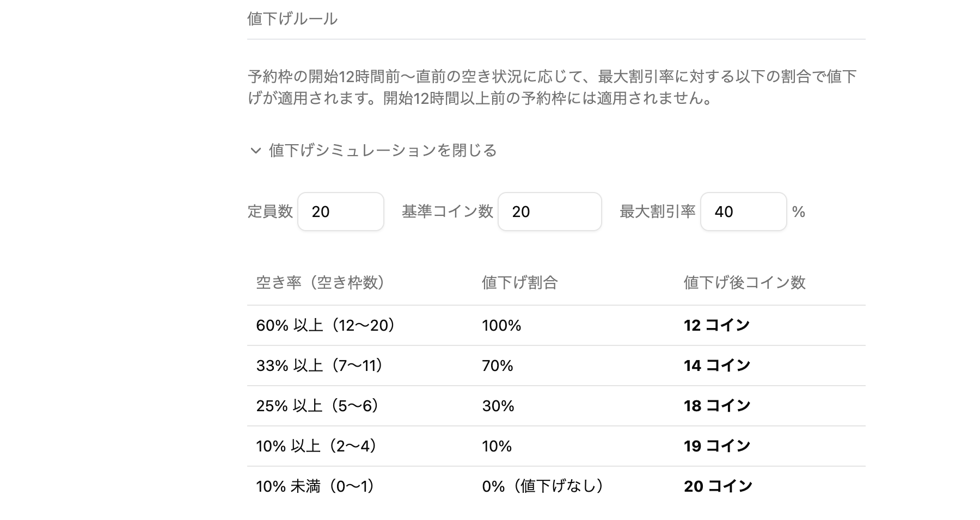Click into the 基準コイン数 input box
The width and height of the screenshot is (980, 520).
[549, 212]
